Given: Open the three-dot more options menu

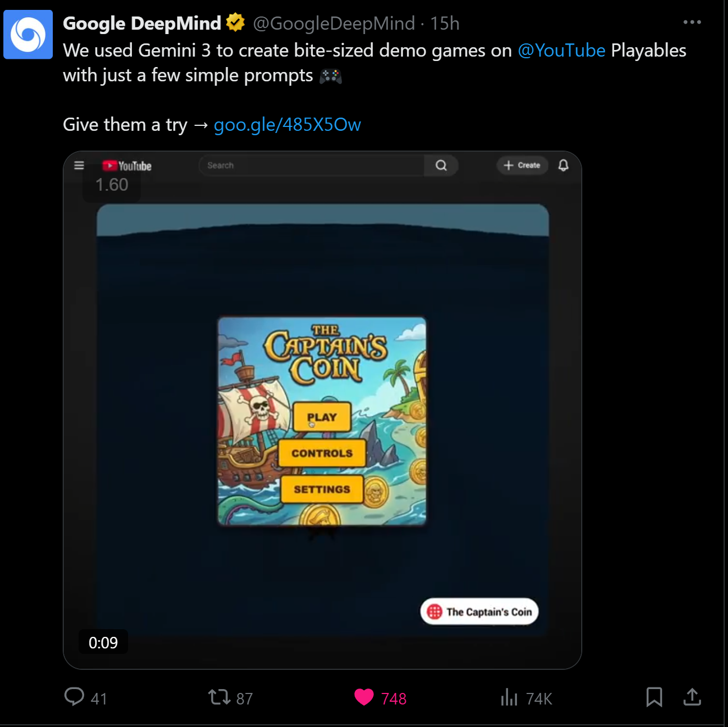Looking at the screenshot, I should pos(692,22).
